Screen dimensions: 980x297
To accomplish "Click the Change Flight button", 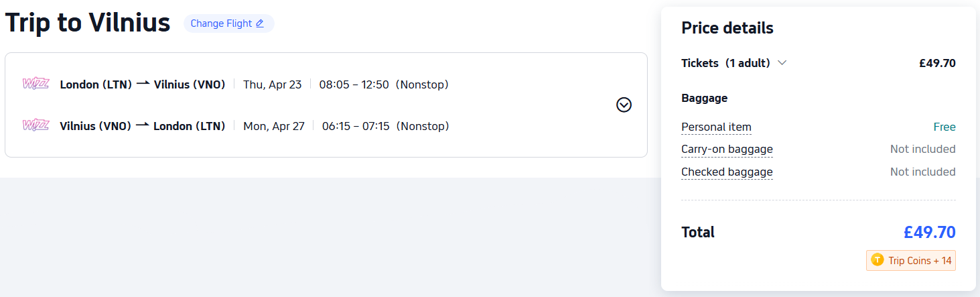I will coord(228,23).
